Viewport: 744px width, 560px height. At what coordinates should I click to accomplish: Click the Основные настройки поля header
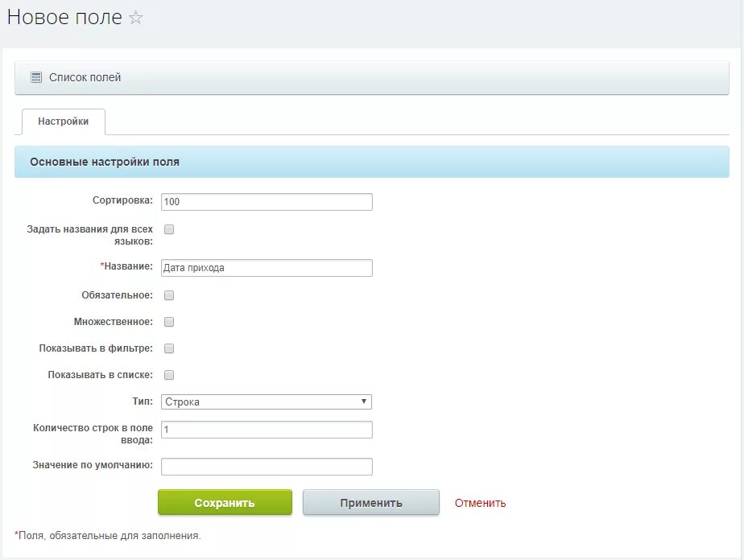tap(372, 162)
